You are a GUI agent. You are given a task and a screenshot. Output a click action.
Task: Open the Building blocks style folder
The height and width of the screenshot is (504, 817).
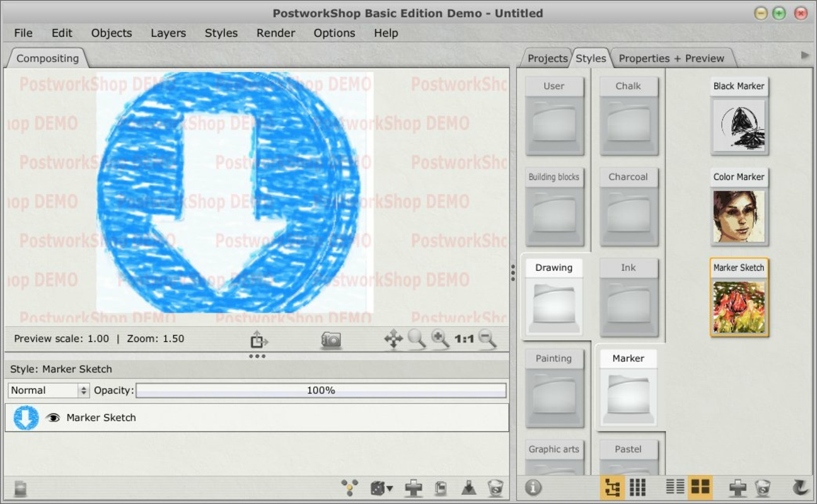[x=554, y=207]
